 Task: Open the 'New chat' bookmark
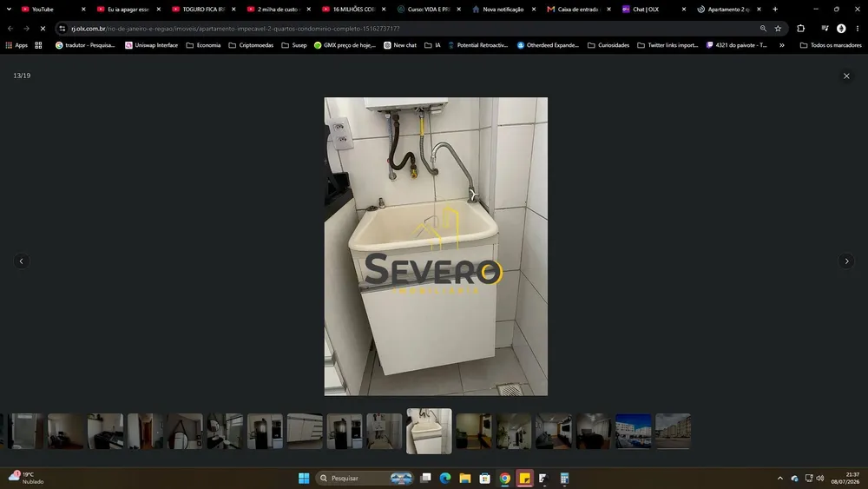coord(399,45)
